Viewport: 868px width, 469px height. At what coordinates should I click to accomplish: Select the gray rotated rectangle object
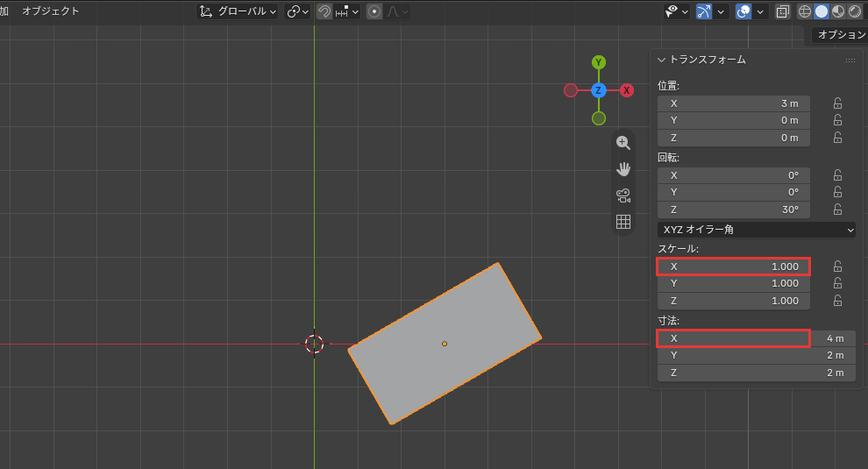tap(445, 344)
